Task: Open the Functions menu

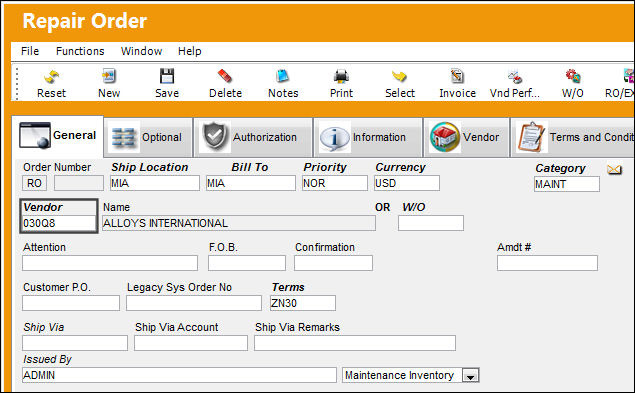Action: pos(80,51)
